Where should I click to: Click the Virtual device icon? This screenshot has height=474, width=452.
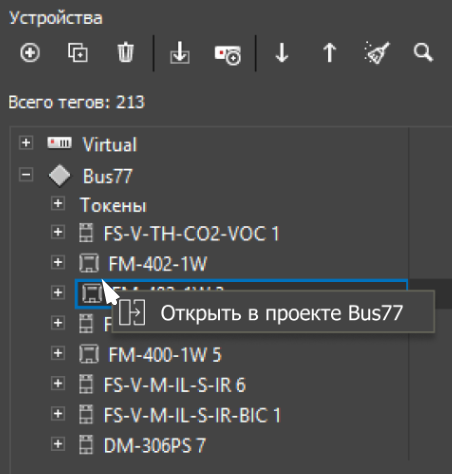coord(59,143)
